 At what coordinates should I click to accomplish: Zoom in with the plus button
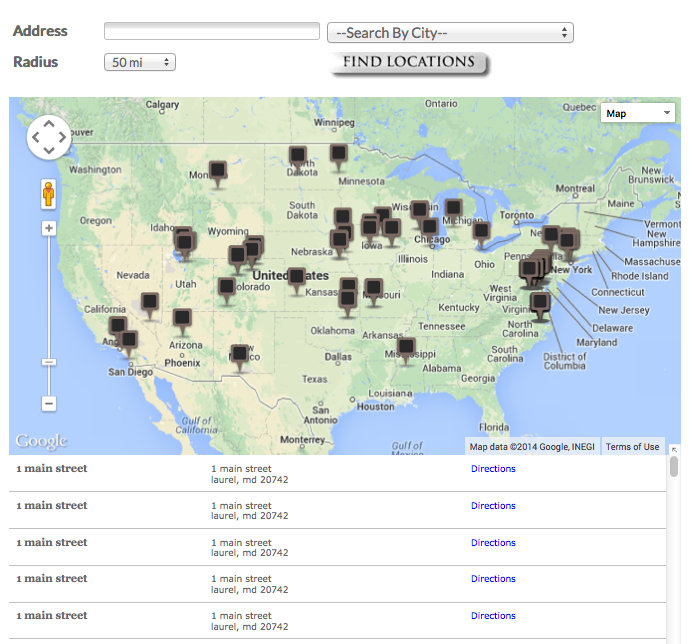(48, 229)
